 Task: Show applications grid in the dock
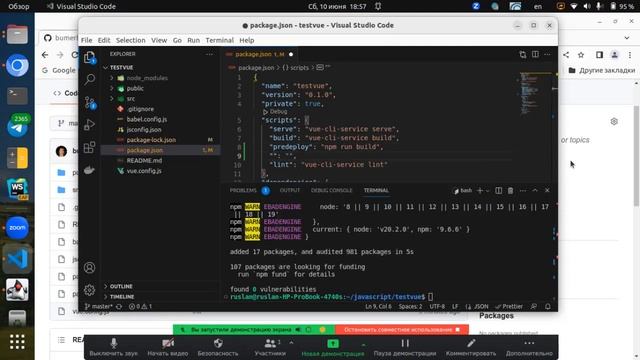coord(17,342)
